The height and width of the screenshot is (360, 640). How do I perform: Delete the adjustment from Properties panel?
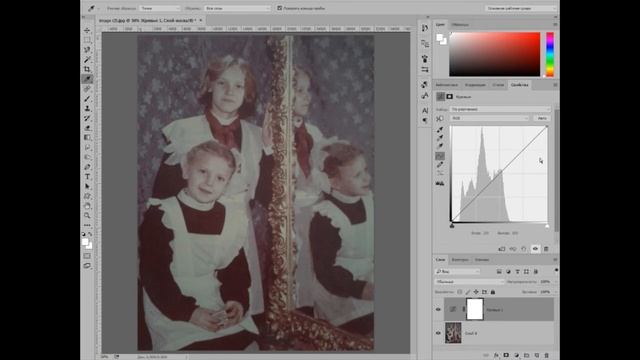click(546, 249)
